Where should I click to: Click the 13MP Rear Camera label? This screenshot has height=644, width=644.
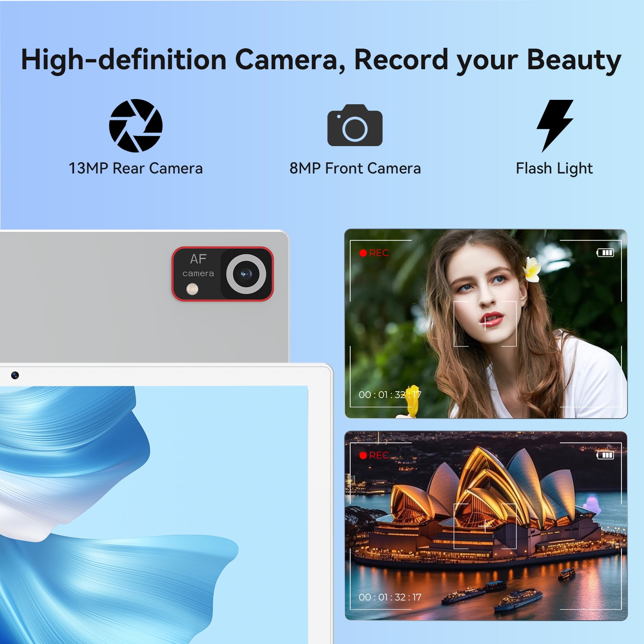136,168
